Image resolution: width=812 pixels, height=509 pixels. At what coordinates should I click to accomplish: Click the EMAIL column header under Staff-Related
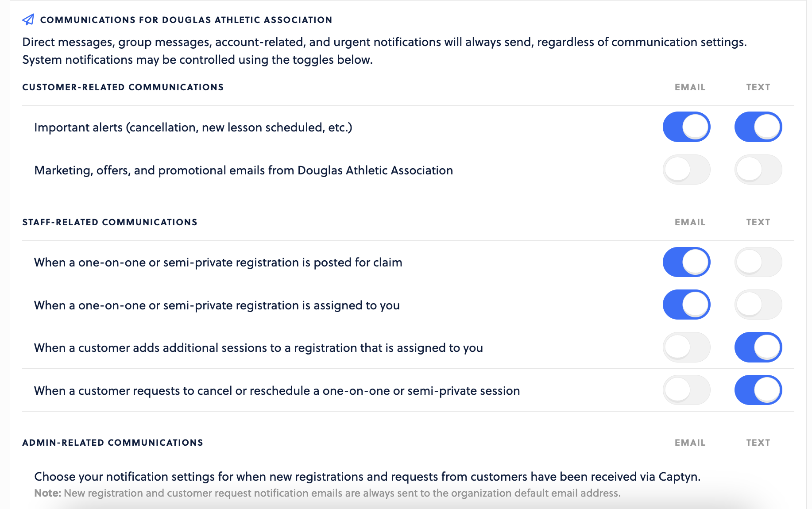(x=690, y=222)
